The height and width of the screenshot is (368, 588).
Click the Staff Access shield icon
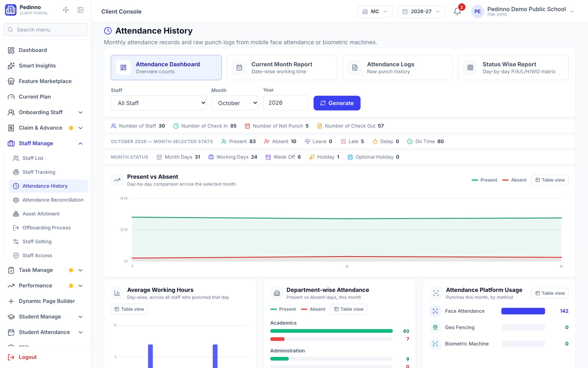(x=16, y=255)
